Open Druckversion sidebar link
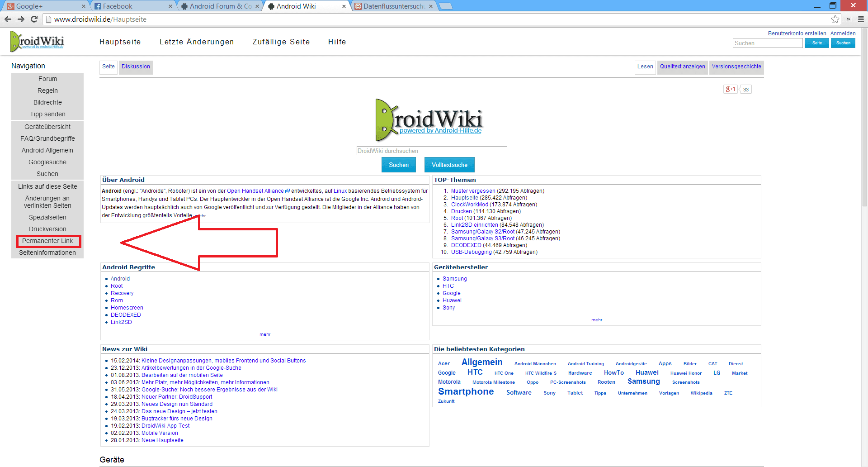868x467 pixels. click(x=47, y=229)
